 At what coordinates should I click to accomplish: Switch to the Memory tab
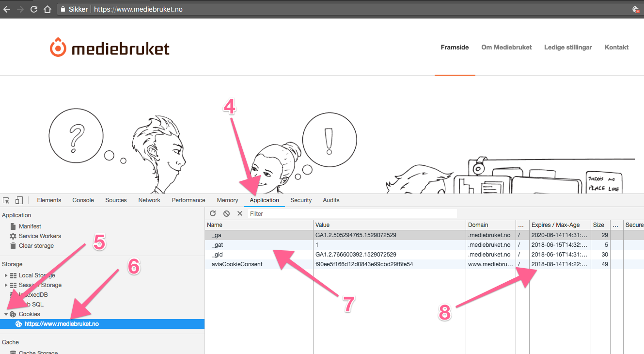click(227, 200)
